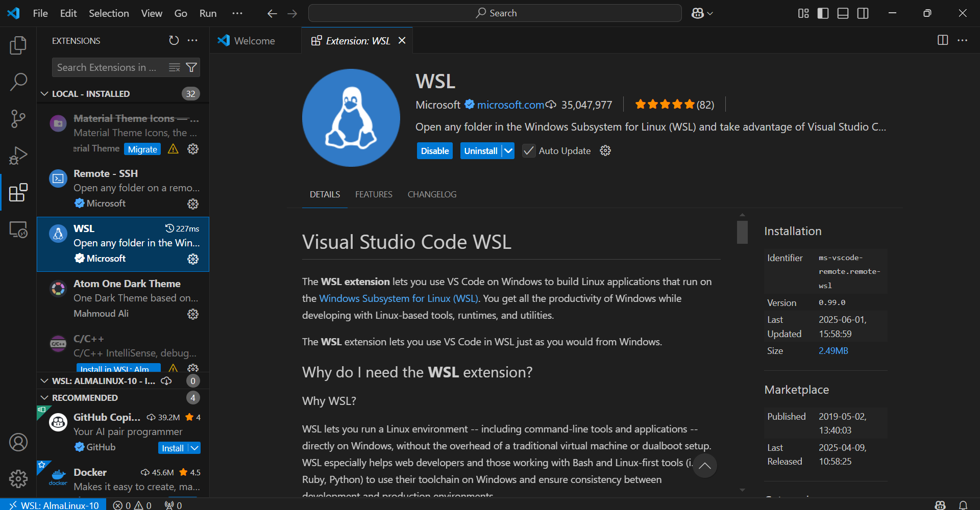Click the 2.49MB size link
This screenshot has height=510, width=980.
point(834,351)
